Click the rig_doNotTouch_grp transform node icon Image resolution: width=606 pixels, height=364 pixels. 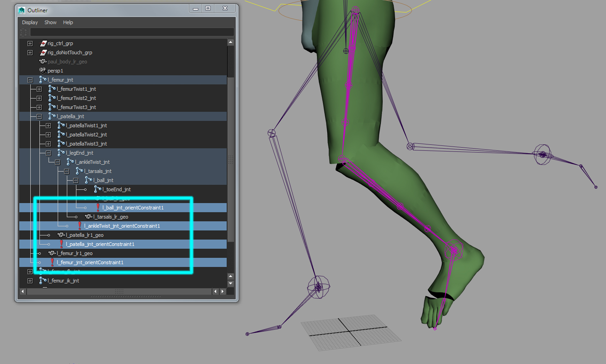(43, 53)
